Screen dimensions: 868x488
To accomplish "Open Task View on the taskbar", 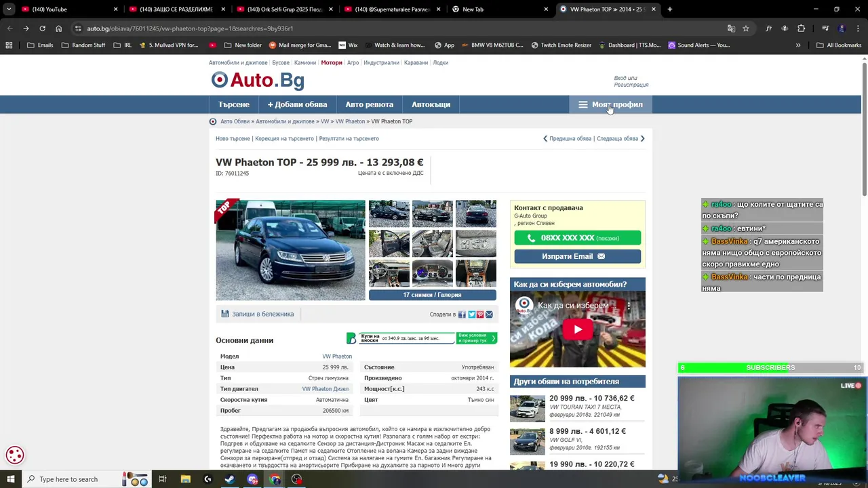I will pos(163,479).
